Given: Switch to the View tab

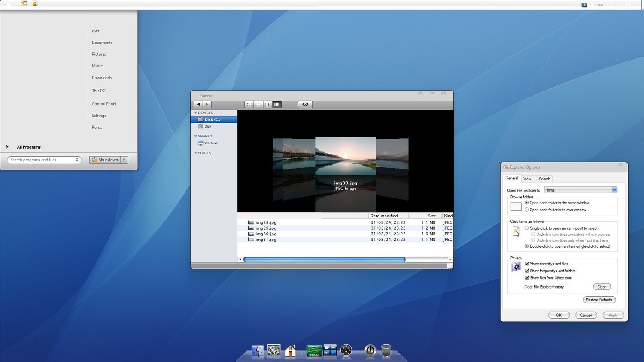Looking at the screenshot, I should [x=527, y=179].
